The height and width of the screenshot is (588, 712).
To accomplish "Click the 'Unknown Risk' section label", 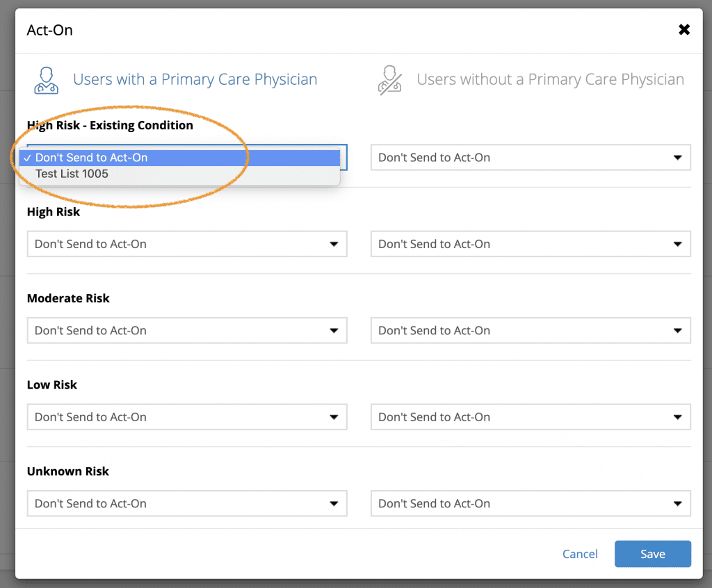I will point(67,471).
